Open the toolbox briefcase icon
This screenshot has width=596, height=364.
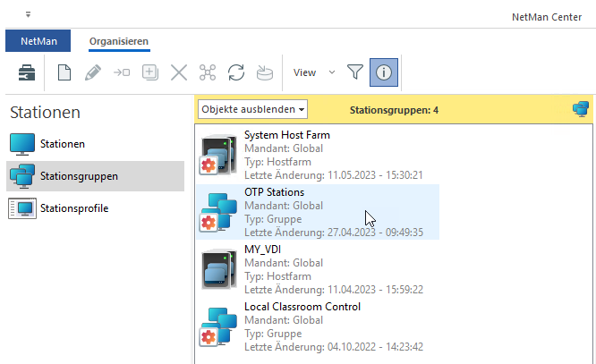[x=29, y=73]
